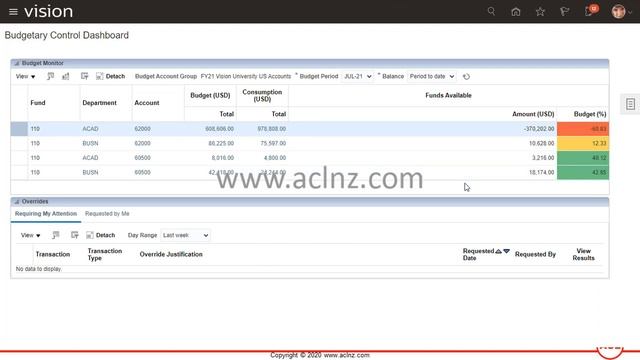Click the Requested By column header
The height and width of the screenshot is (360, 640).
point(535,254)
